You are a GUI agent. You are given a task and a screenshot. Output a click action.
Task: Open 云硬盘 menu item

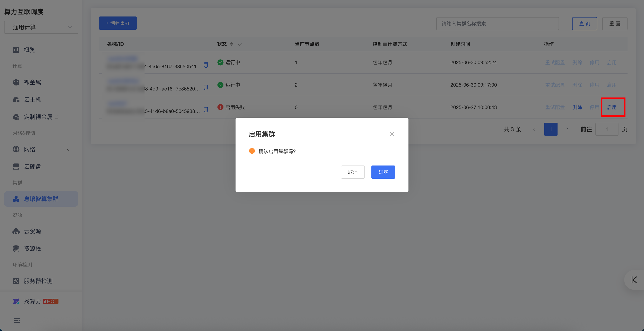point(33,166)
